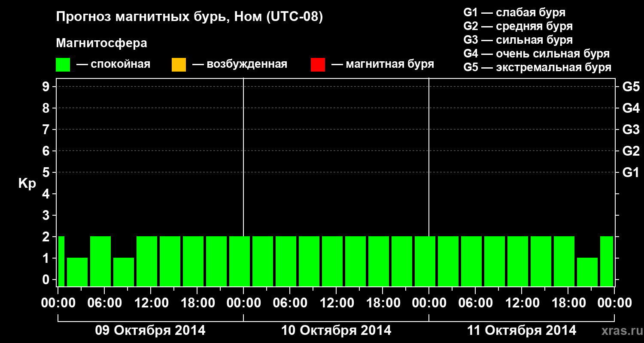The image size is (644, 343).
Task: Click the '— возбужденная' legend label
Action: coord(240,64)
